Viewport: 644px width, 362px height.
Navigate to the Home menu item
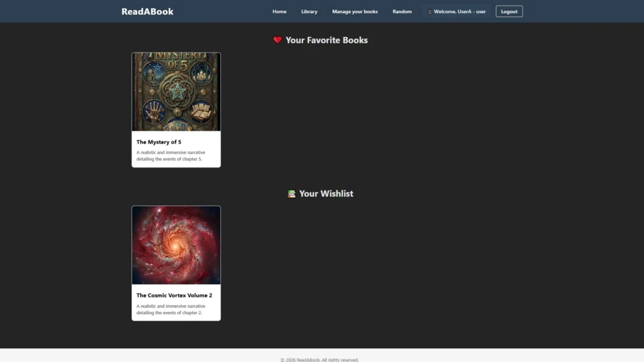(279, 11)
